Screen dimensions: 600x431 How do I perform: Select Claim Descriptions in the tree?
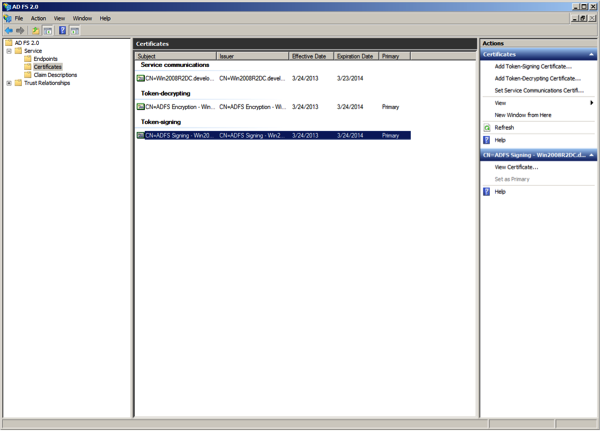coord(55,75)
